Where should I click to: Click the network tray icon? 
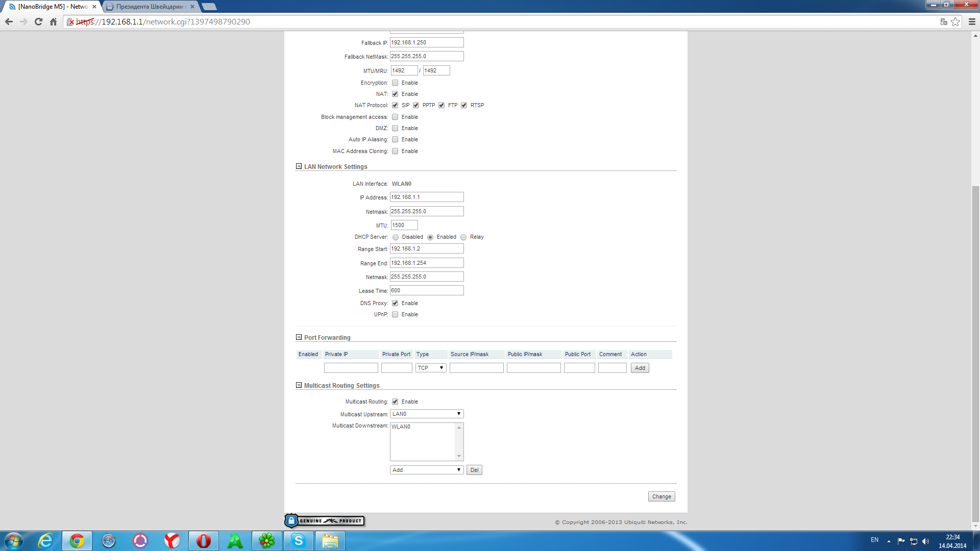coord(914,541)
